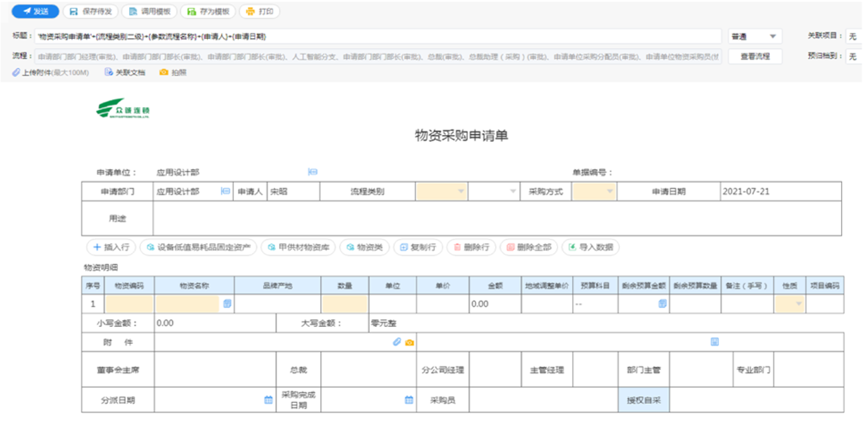This screenshot has height=423, width=868.
Task: Open the second 流程类别 dropdown
Action: tap(494, 192)
